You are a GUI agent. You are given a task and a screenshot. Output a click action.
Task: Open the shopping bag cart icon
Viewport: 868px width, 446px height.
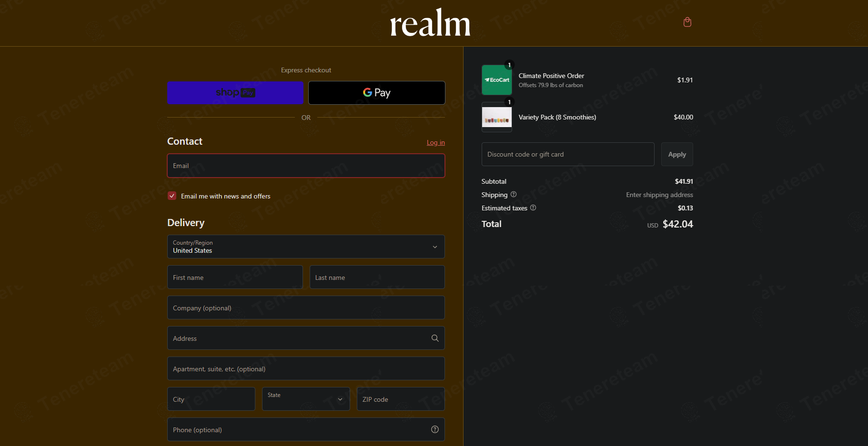coord(687,22)
